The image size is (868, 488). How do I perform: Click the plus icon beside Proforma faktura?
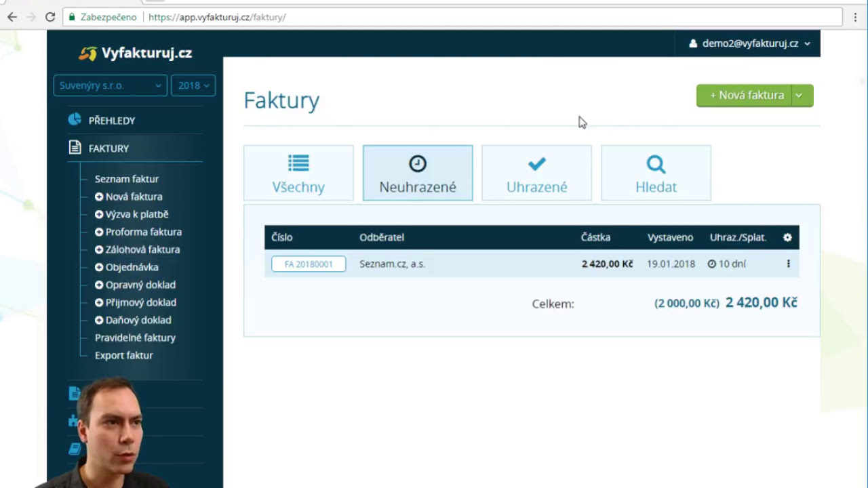99,232
